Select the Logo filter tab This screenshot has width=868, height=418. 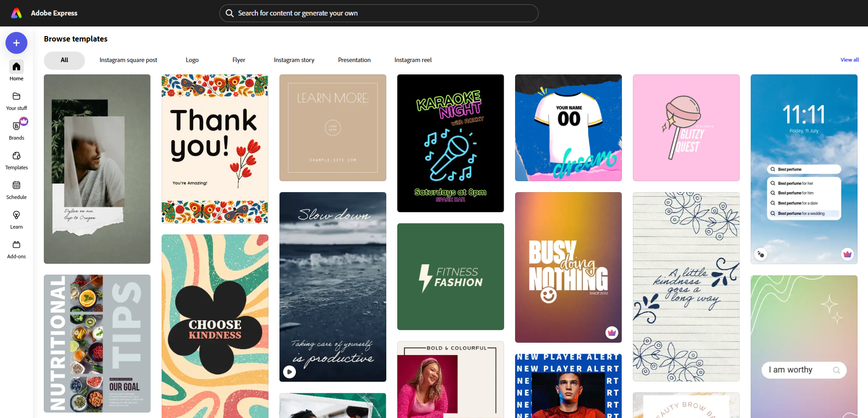pos(192,60)
